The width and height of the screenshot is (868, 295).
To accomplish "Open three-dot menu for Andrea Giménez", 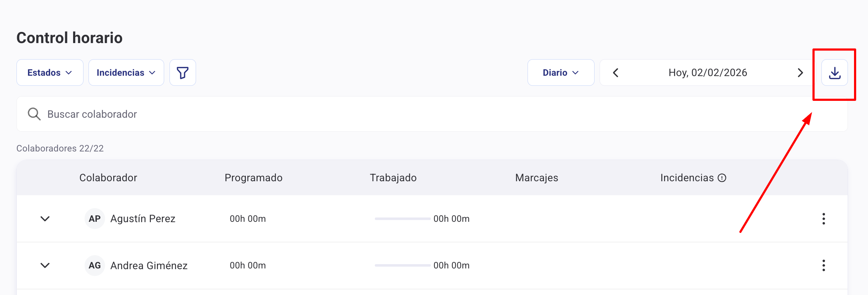I will tap(824, 265).
